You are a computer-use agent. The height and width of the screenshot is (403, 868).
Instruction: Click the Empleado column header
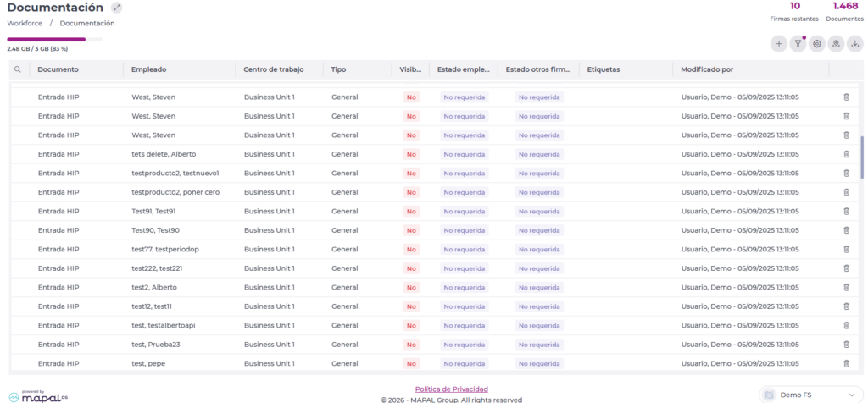point(148,69)
